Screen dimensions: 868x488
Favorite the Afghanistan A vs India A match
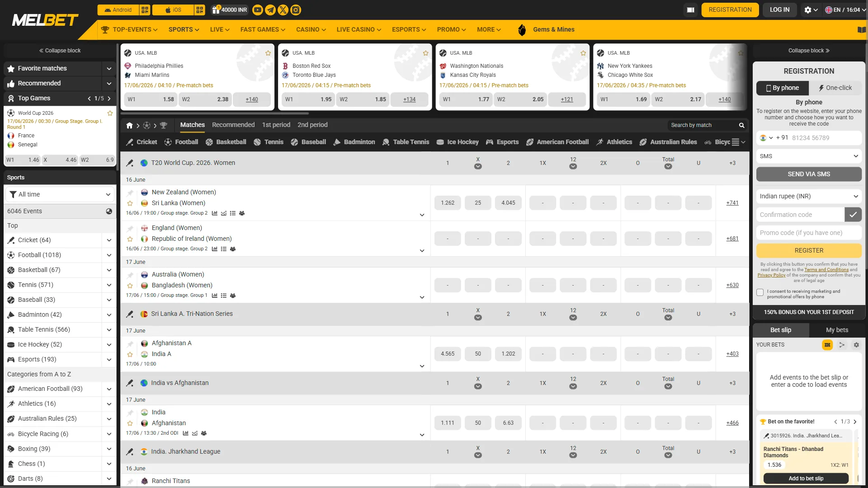[130, 354]
